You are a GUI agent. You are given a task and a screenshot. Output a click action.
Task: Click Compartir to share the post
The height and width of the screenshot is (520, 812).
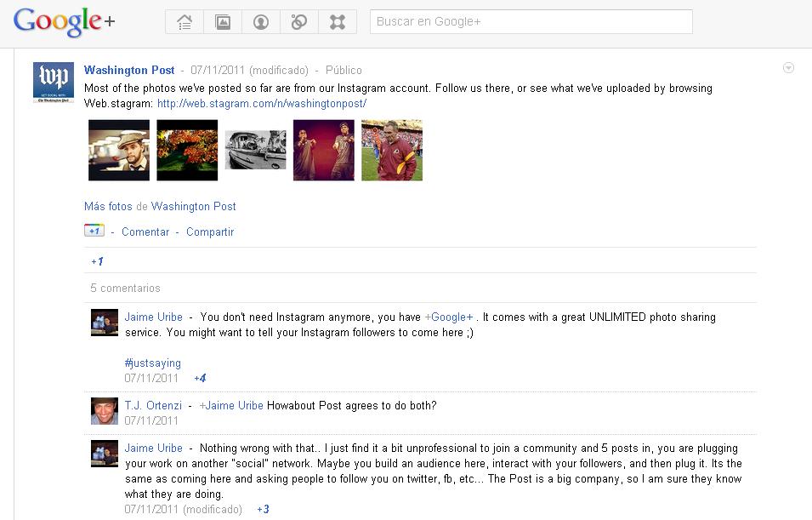pos(210,231)
